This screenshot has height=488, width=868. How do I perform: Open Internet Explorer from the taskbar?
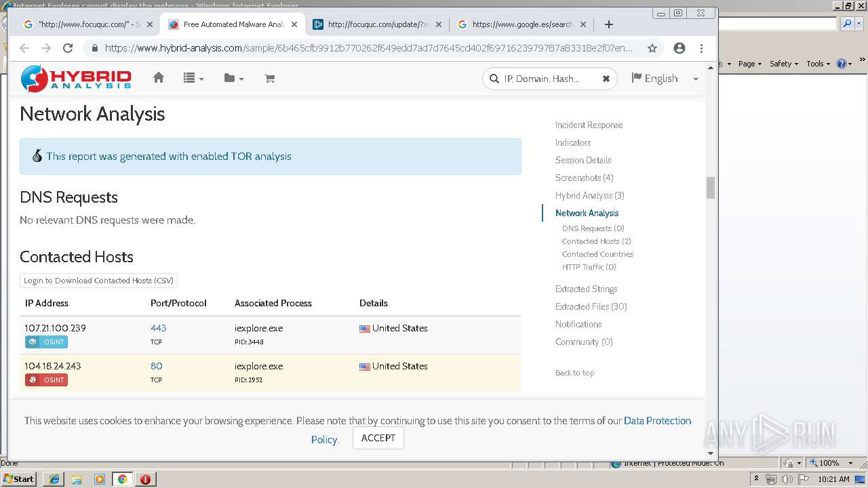pyautogui.click(x=54, y=479)
